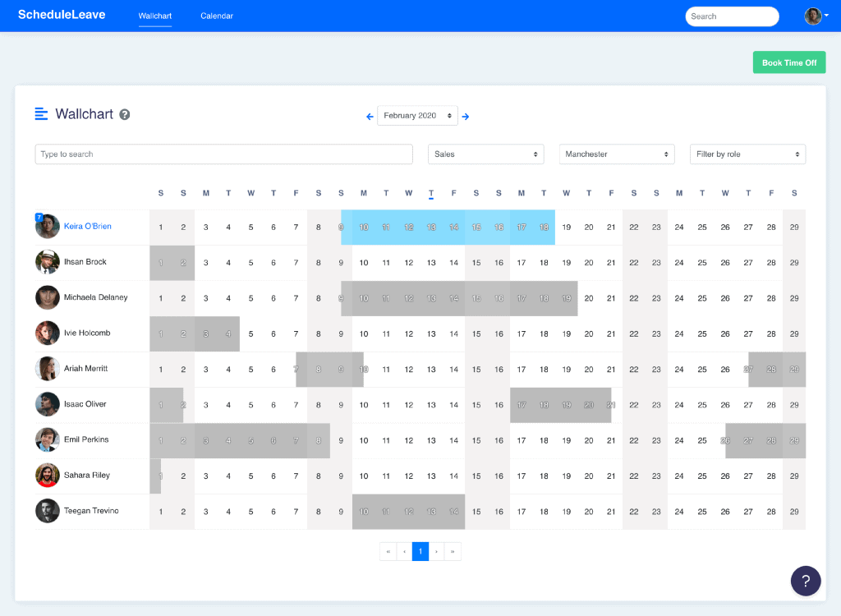Image resolution: width=841 pixels, height=616 pixels.
Task: Click the Book Time Off button
Action: click(x=788, y=63)
